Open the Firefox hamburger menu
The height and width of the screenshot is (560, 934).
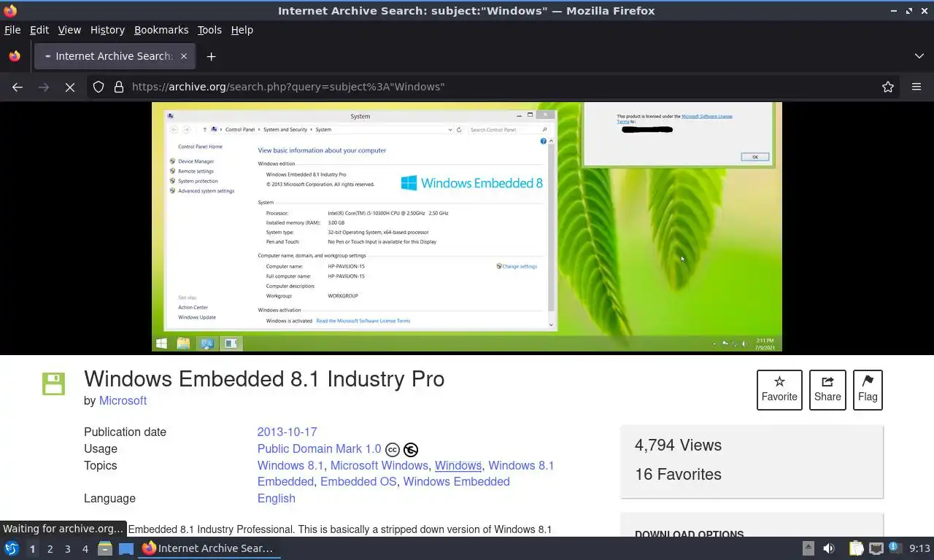(916, 87)
